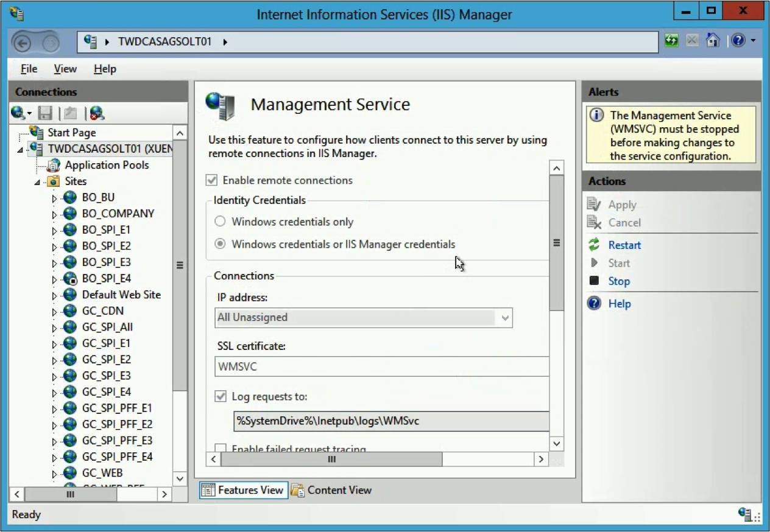Click the stopped BO_SPI_E4 site icon
This screenshot has height=532, width=770.
click(70, 278)
